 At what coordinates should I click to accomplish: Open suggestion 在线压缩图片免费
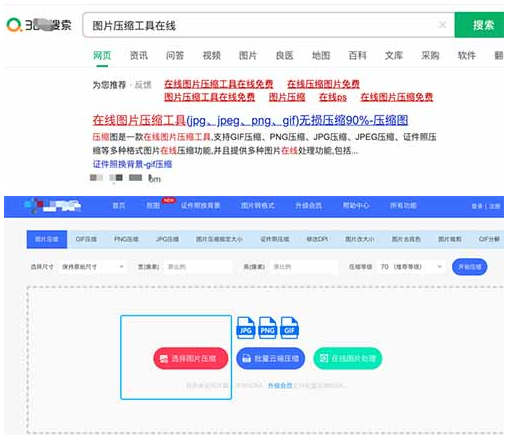[323, 84]
